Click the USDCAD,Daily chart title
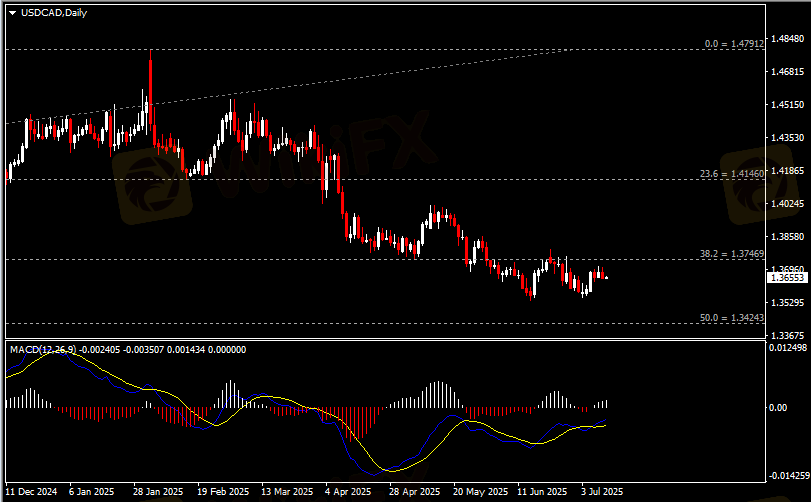 pos(54,13)
